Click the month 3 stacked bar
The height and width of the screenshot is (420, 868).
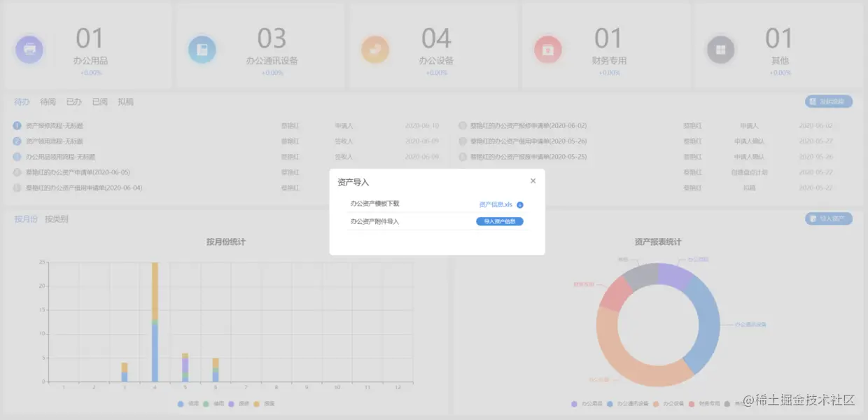coord(124,372)
